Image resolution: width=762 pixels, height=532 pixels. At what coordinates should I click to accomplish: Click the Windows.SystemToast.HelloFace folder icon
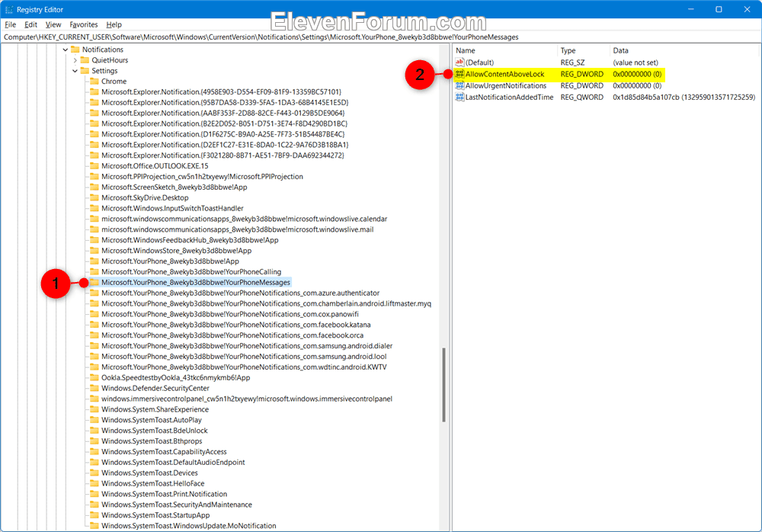tap(94, 483)
